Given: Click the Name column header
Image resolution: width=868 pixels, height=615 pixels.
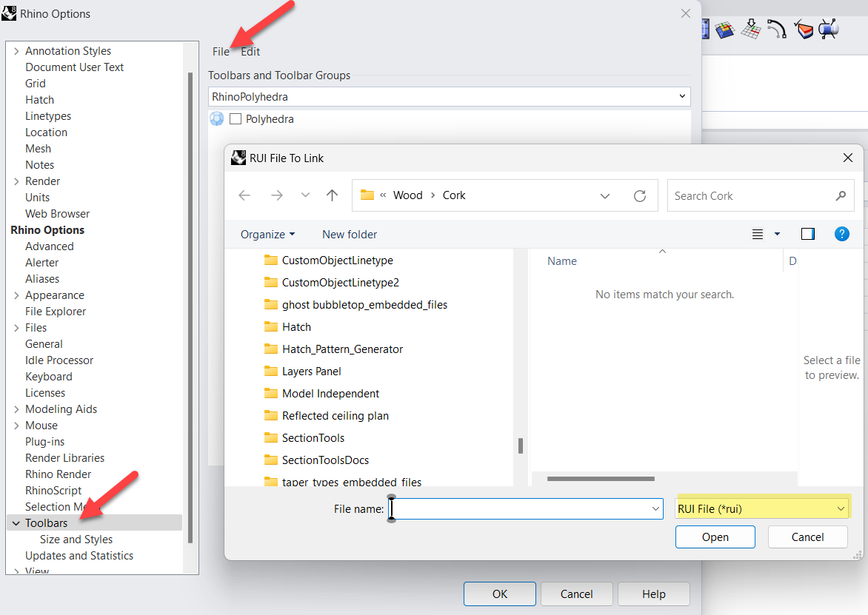Looking at the screenshot, I should click(562, 261).
